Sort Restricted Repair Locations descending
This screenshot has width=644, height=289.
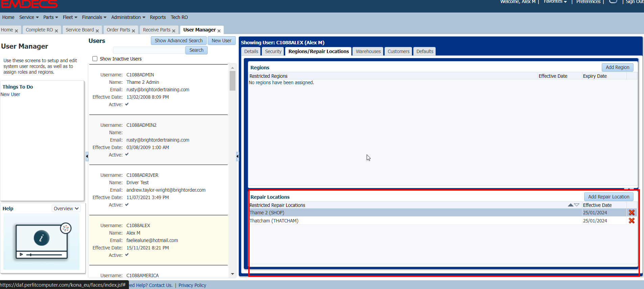577,205
